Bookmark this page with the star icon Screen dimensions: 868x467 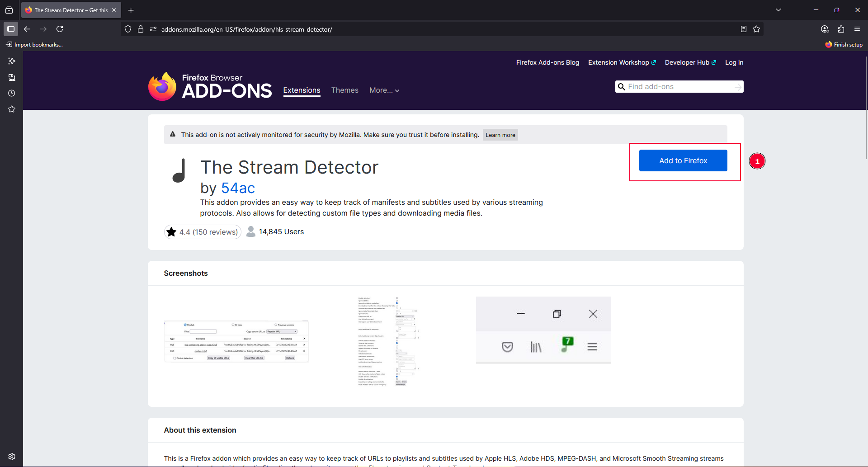tap(756, 29)
